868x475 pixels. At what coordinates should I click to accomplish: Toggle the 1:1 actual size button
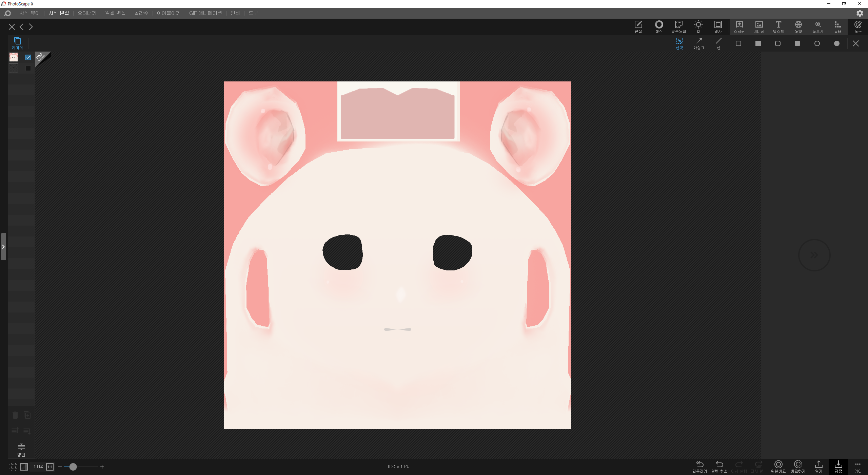tap(50, 467)
